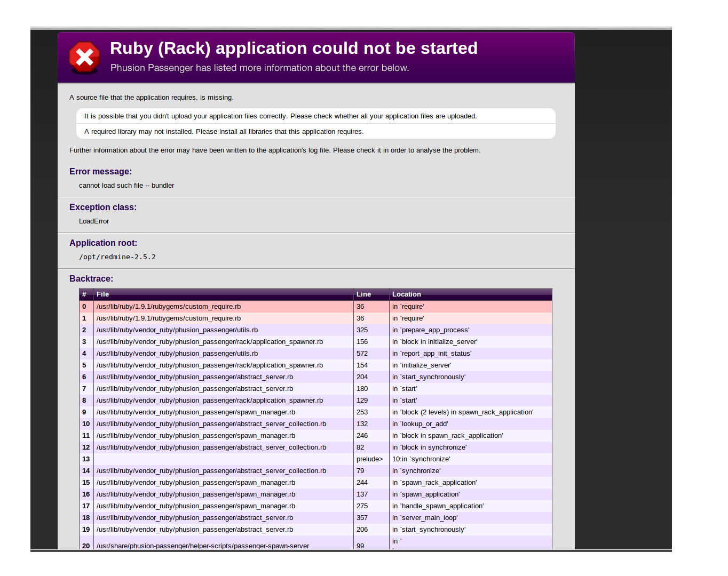Click "in `start_synchronously'" location in row 6
728x576 pixels.
coord(429,377)
